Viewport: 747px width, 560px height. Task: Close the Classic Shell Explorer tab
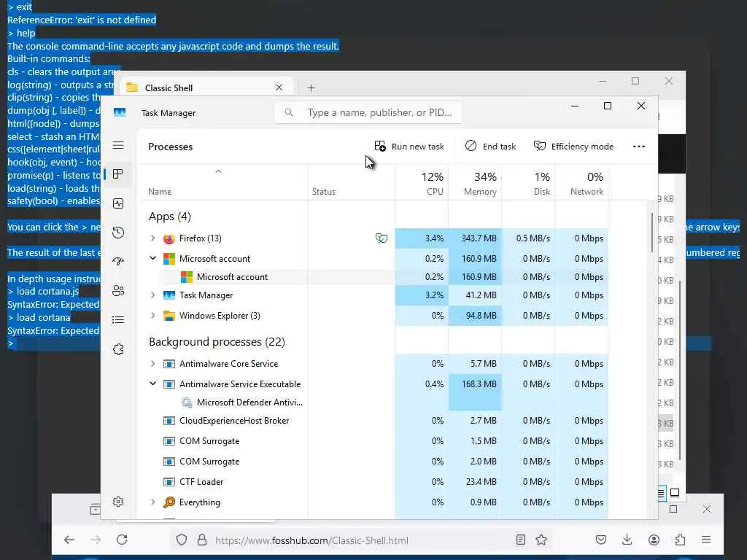[279, 87]
